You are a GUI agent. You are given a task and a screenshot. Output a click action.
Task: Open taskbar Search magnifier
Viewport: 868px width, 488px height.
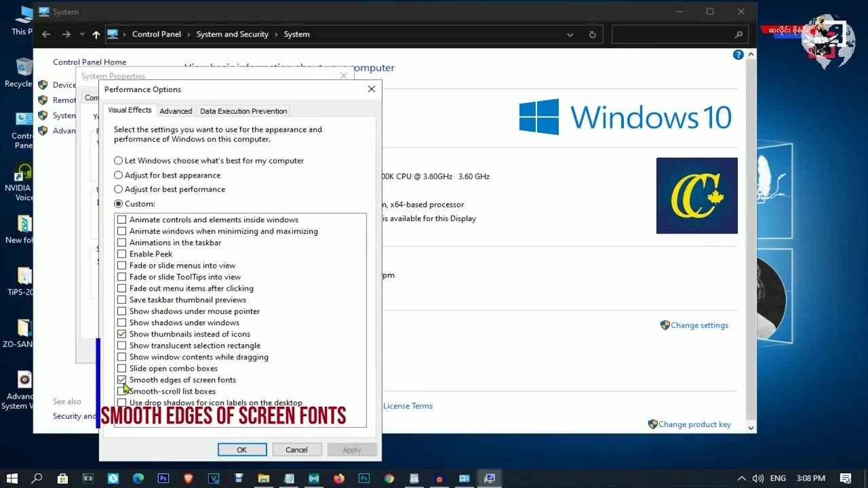[x=37, y=479]
